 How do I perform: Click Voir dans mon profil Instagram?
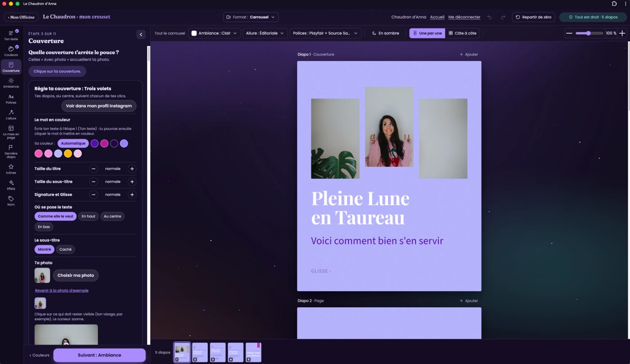pos(99,106)
